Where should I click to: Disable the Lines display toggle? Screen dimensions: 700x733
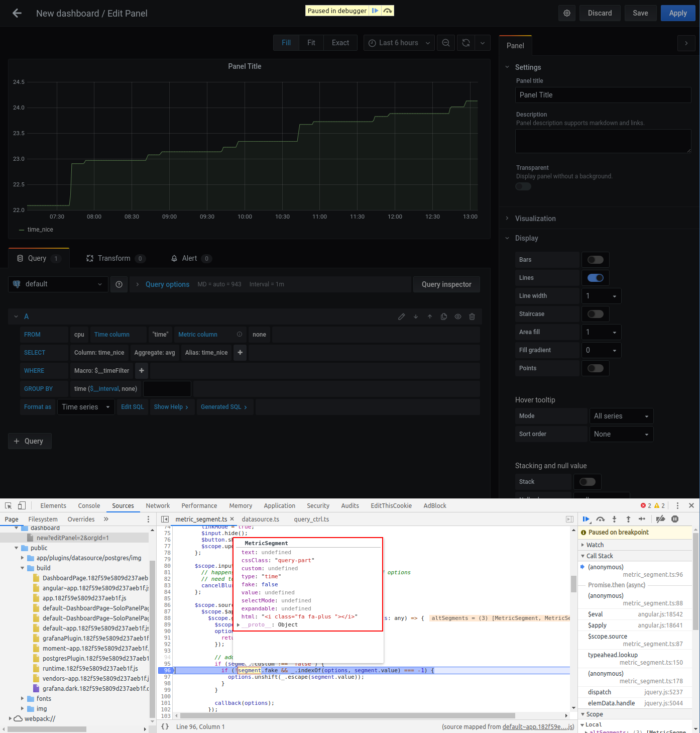point(596,278)
